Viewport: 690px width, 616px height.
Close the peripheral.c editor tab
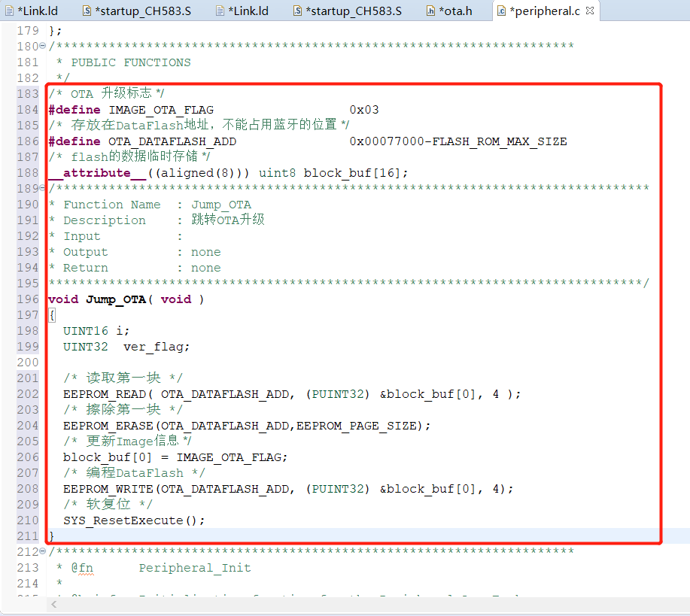click(590, 11)
